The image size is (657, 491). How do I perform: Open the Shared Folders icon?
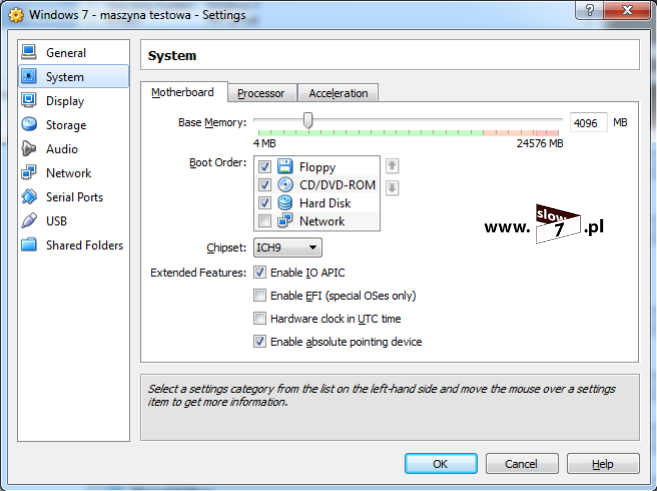[x=29, y=244]
